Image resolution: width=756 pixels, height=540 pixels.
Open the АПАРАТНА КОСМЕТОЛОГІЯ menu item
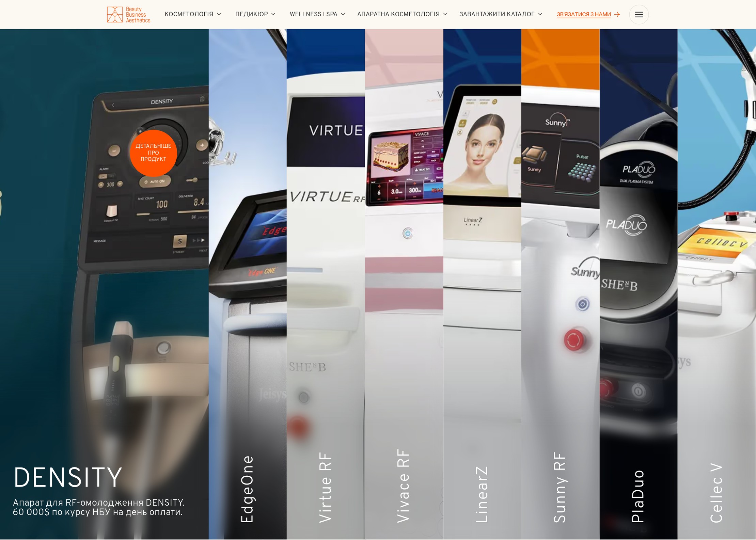coord(398,14)
